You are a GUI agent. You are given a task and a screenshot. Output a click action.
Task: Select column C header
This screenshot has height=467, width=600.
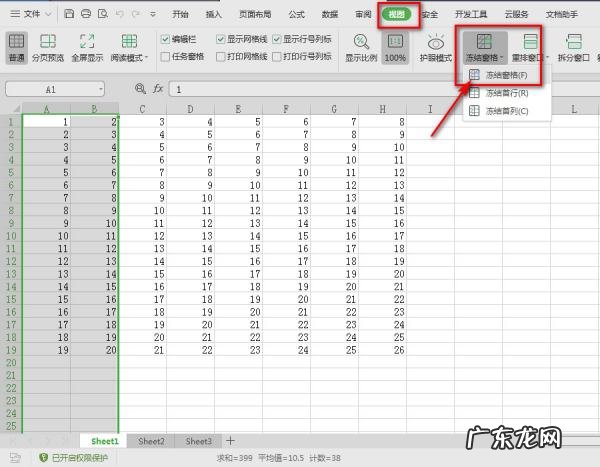[142, 109]
